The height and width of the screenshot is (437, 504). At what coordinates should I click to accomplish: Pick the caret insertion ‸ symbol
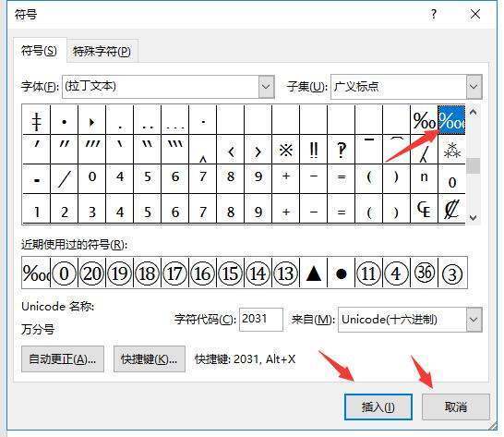(x=203, y=150)
